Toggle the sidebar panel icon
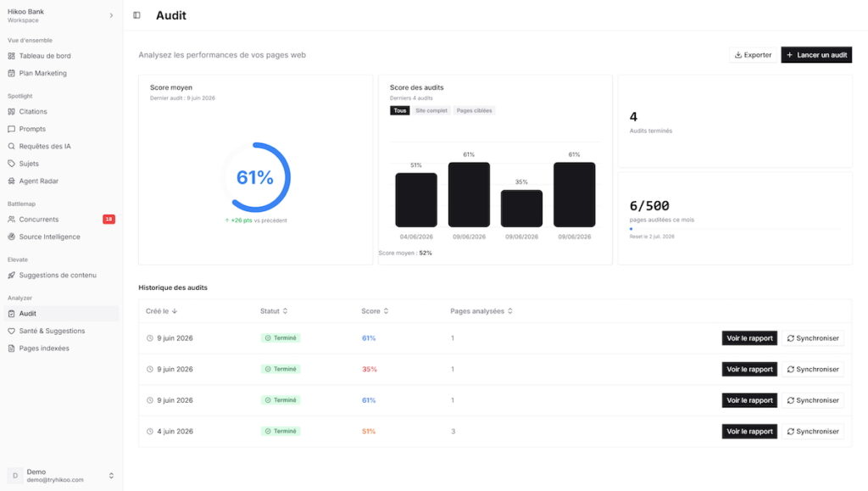Screen dimensions: 868x491 (x=136, y=15)
